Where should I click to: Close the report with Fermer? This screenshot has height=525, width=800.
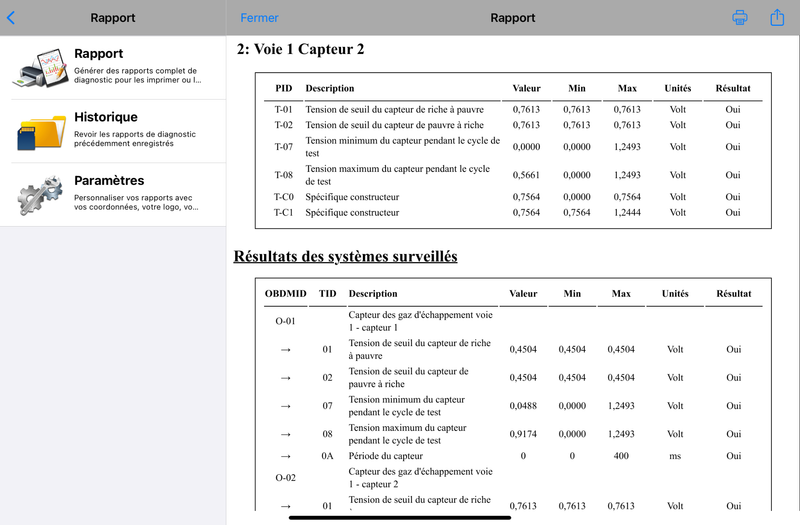click(259, 18)
